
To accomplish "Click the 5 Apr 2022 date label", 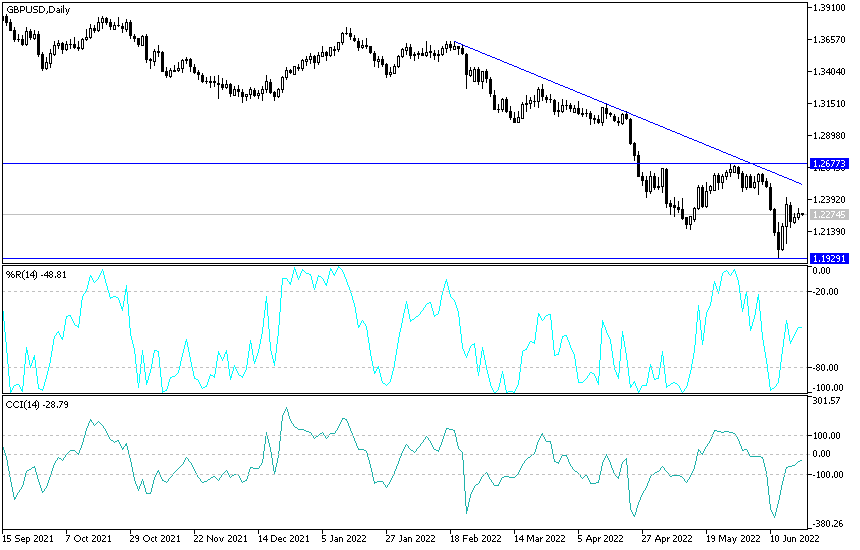I will point(600,538).
